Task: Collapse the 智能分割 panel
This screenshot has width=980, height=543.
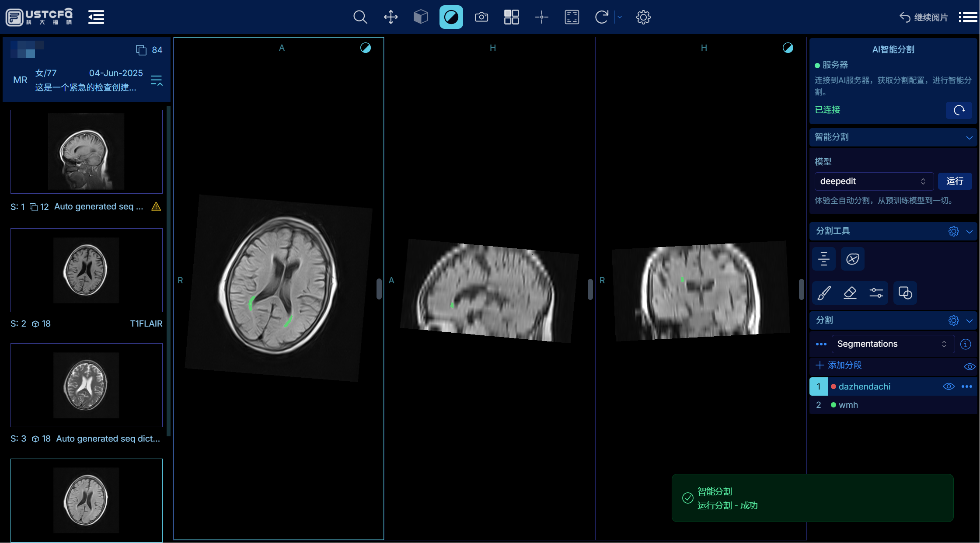Action: coord(969,137)
